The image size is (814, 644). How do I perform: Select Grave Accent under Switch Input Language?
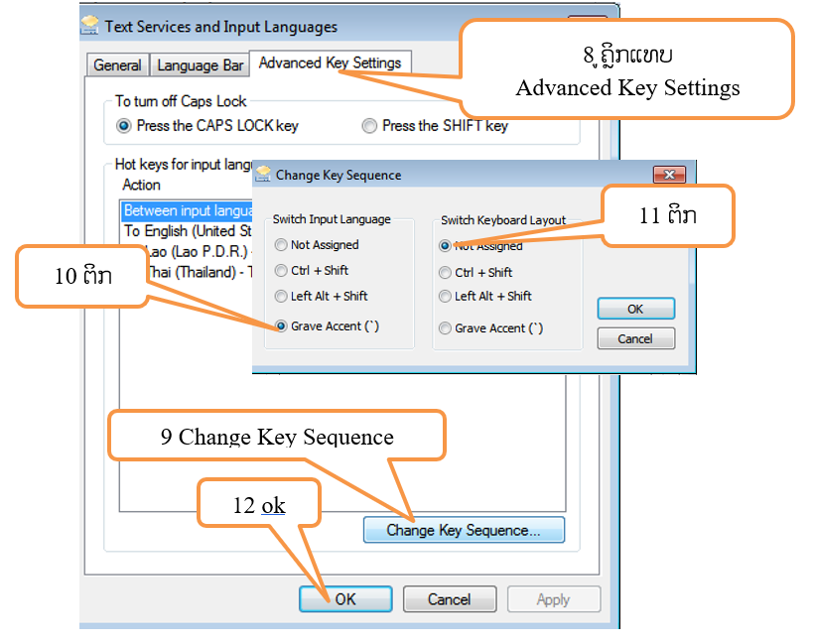click(x=282, y=326)
